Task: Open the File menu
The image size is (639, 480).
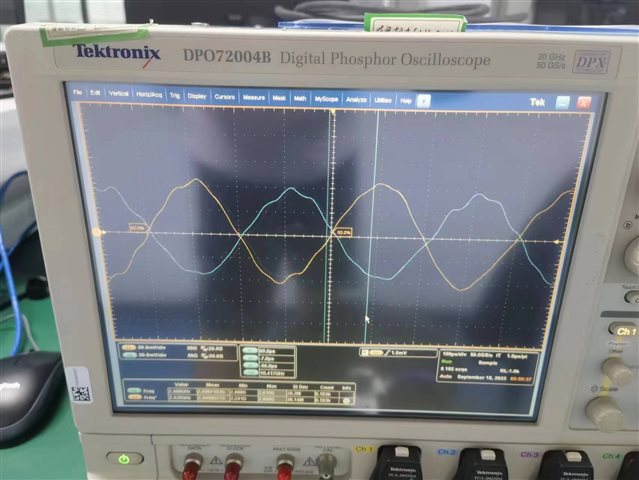Action: (x=77, y=92)
